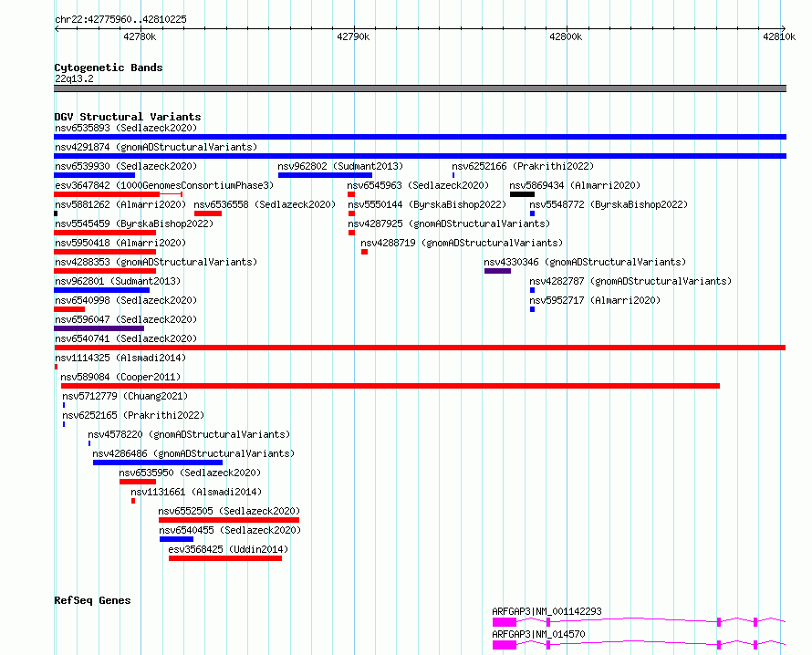
Task: Click nsv1131661 (Alsmadi2014) label
Action: point(196,492)
